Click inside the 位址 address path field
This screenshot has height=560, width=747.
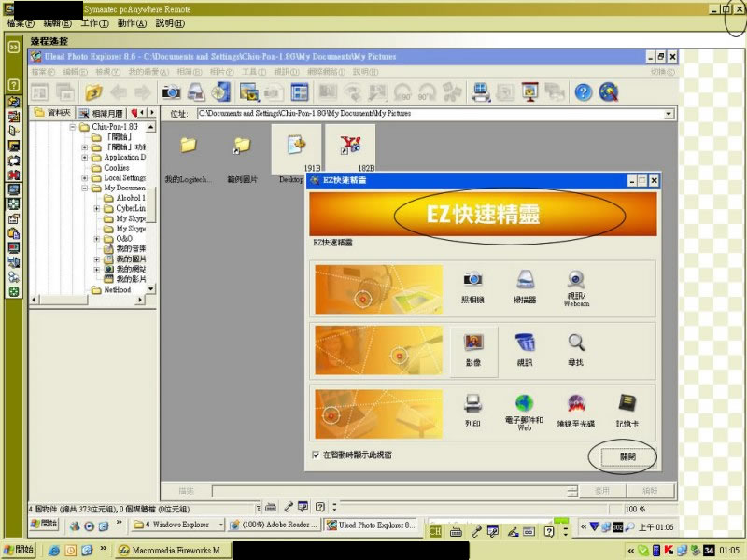click(x=430, y=114)
